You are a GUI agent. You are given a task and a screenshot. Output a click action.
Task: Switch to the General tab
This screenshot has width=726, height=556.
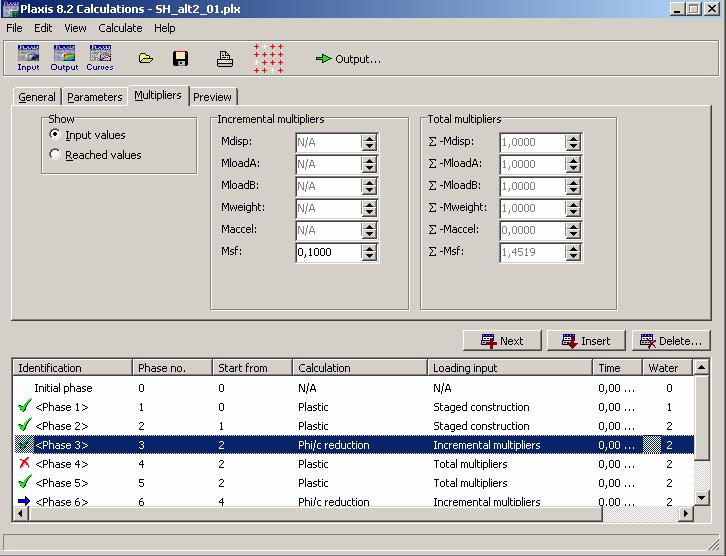37,97
